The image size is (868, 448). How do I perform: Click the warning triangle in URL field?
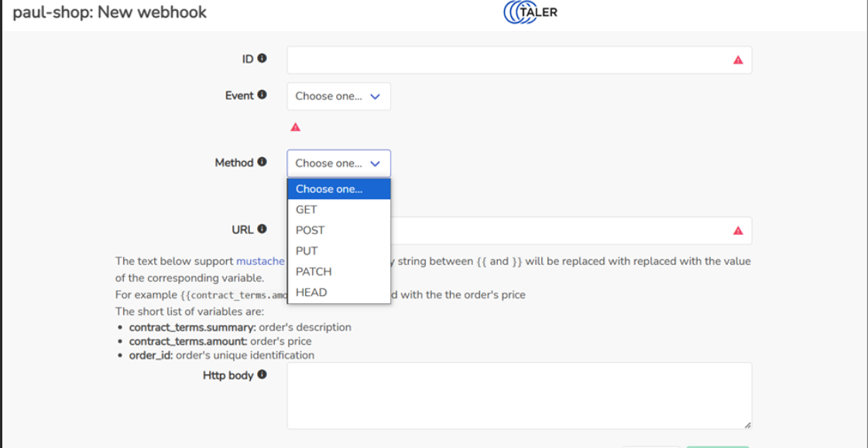tap(738, 231)
